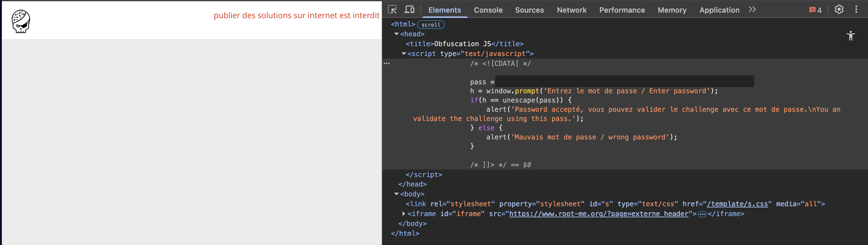868x245 pixels.
Task: Select the closing script tag
Action: 424,175
